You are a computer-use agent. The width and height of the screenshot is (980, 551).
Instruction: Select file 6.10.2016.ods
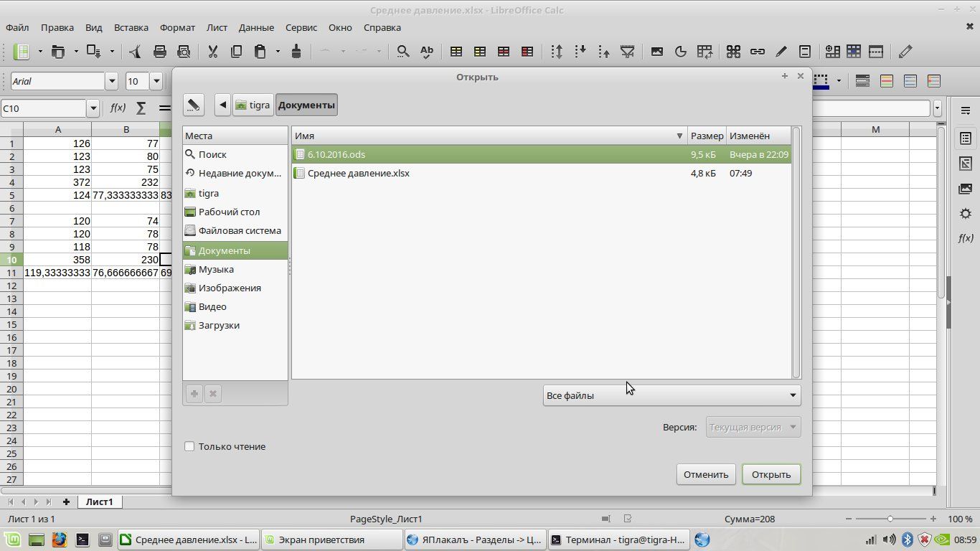coord(542,154)
